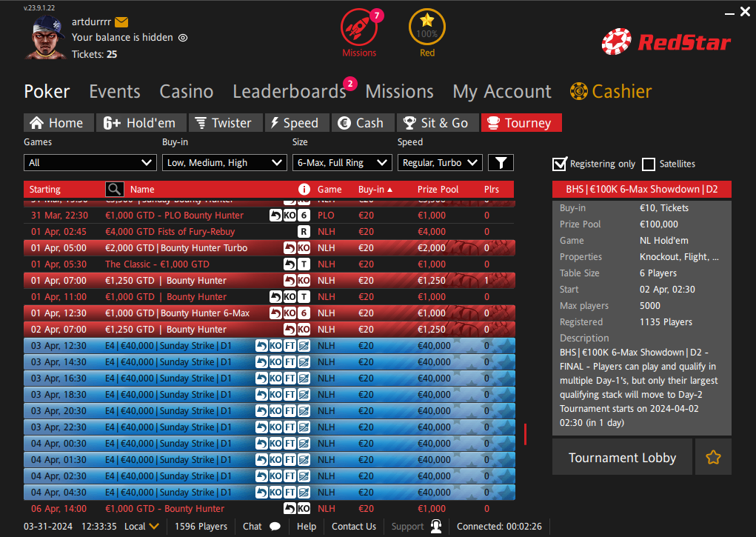Viewport: 756px width, 537px height.
Task: Enable the Satellites checkbox
Action: tap(649, 164)
